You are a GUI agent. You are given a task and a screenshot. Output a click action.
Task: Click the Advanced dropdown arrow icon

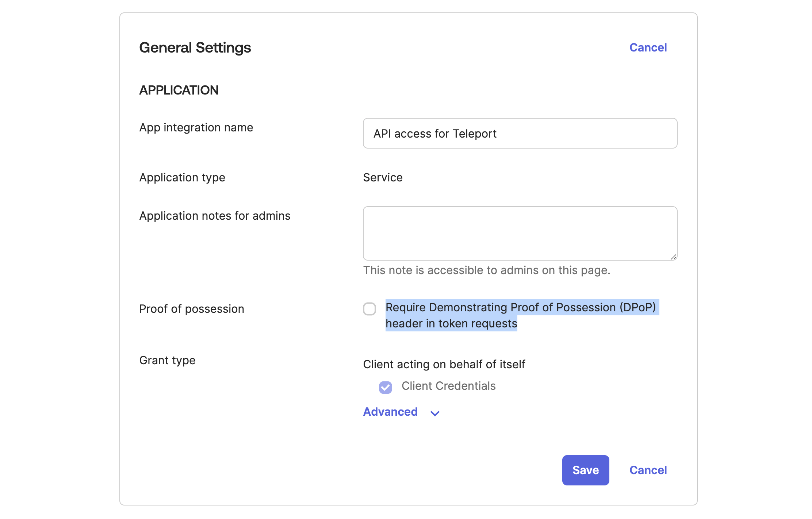pos(434,414)
